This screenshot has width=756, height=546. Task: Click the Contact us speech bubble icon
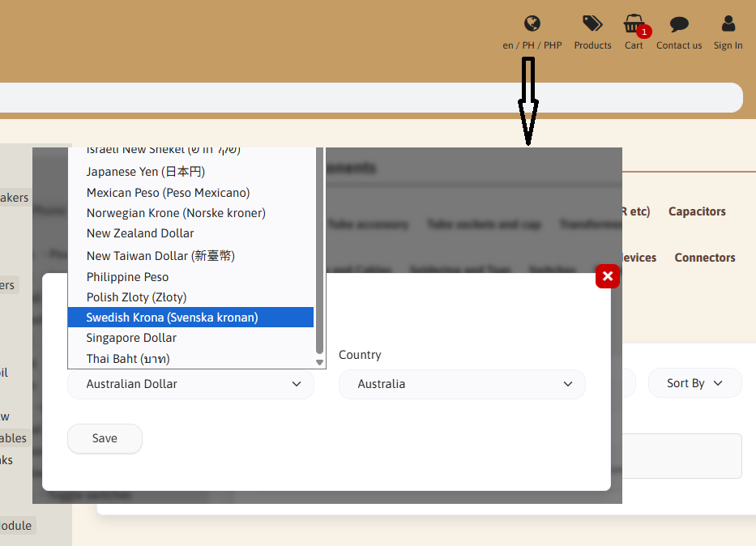678,24
